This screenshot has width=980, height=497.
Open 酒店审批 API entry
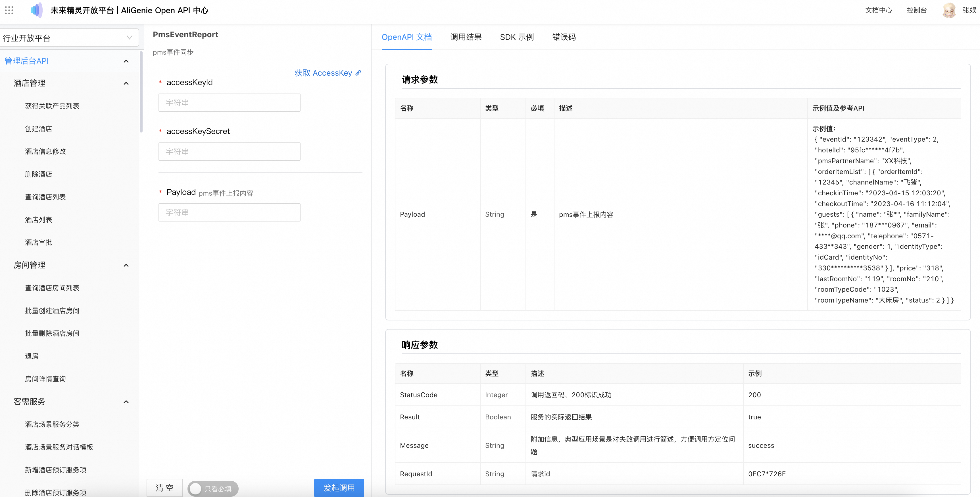pyautogui.click(x=38, y=242)
